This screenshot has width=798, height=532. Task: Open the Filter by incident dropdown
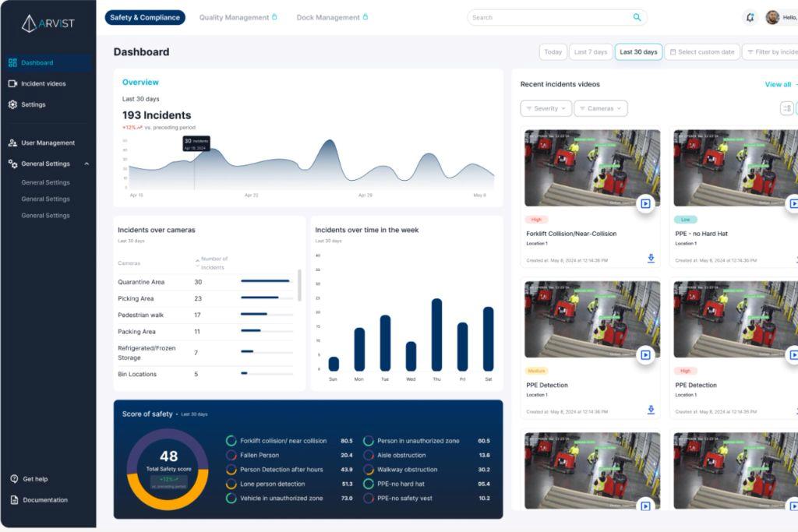click(771, 52)
